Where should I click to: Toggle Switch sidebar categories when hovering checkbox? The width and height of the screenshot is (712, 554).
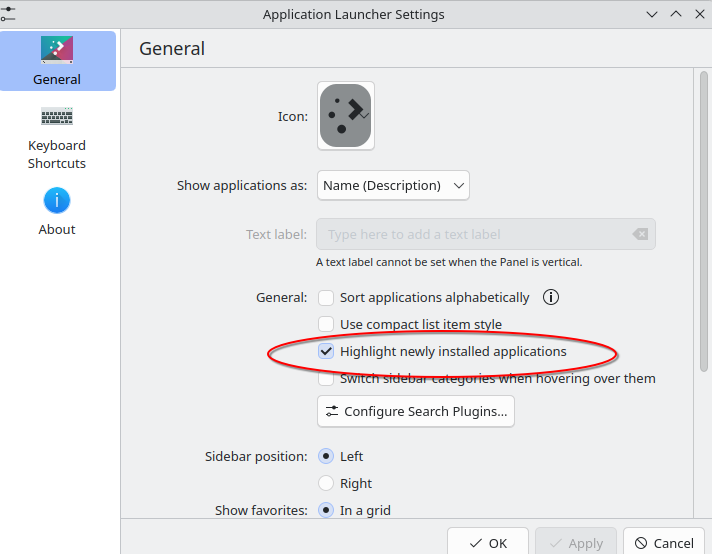tap(326, 379)
